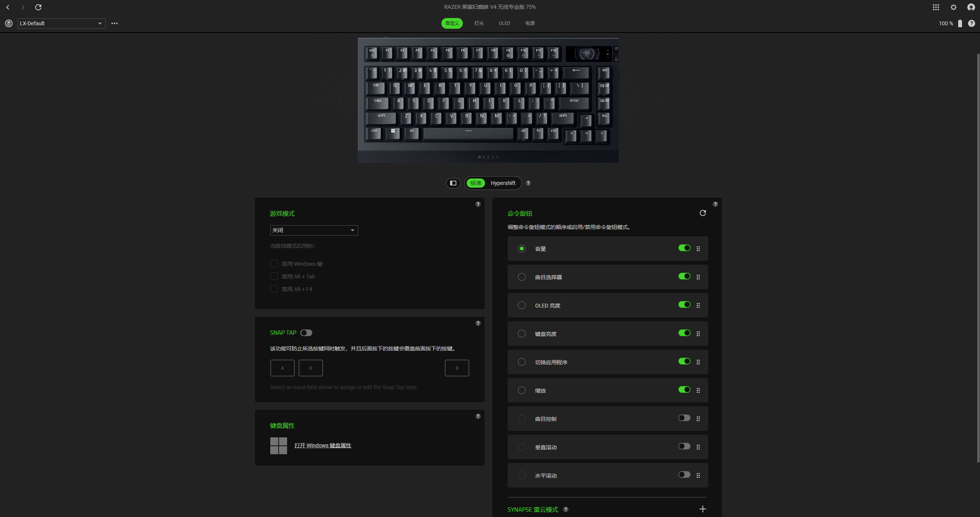The height and width of the screenshot is (517, 980).
Task: Click the help icon beside Hypershift
Action: tap(528, 183)
